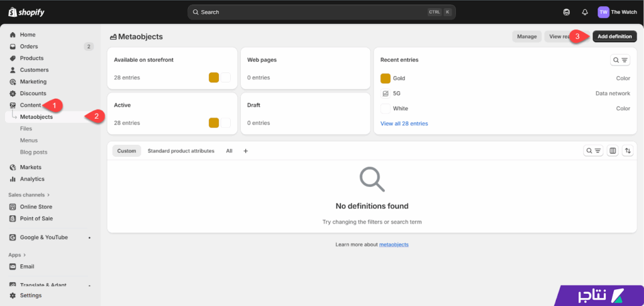Click the sort arrows icon in definitions table
Image resolution: width=644 pixels, height=306 pixels.
coord(628,151)
